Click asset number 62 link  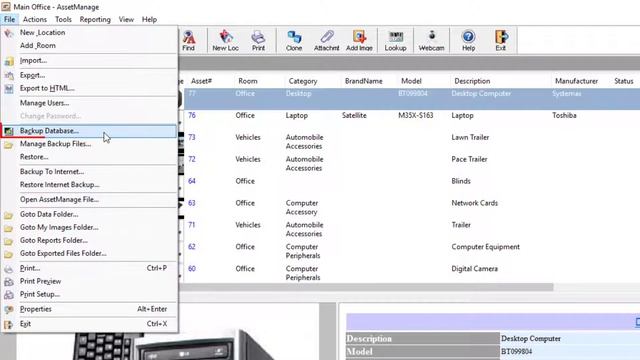192,247
